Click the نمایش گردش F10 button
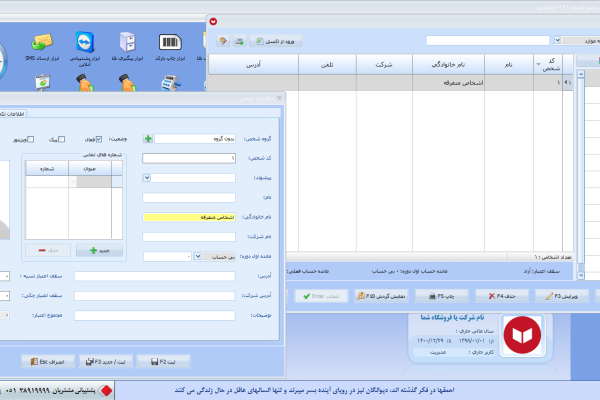Image resolution: width=600 pixels, height=400 pixels. pos(382,296)
